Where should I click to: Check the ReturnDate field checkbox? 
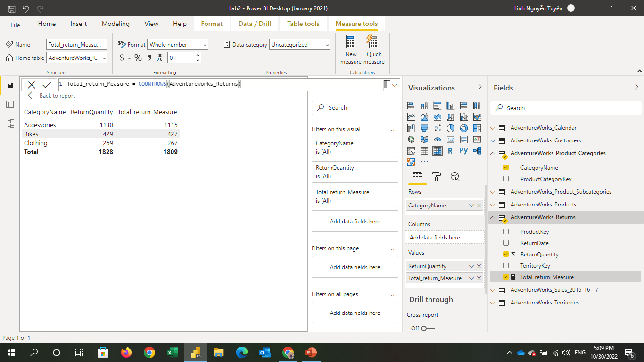pyautogui.click(x=506, y=243)
